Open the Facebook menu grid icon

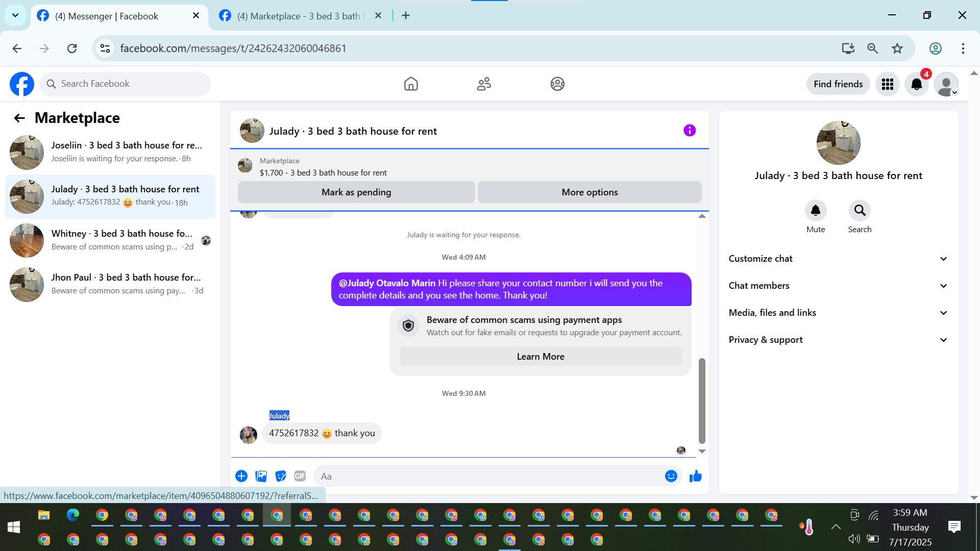click(x=887, y=84)
